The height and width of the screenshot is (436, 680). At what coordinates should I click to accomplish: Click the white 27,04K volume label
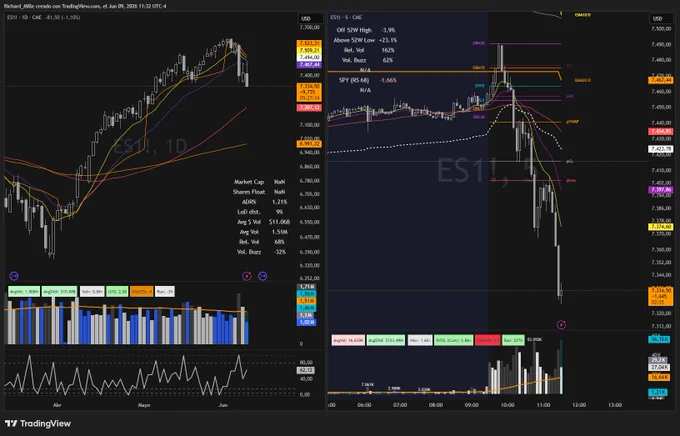pos(658,367)
